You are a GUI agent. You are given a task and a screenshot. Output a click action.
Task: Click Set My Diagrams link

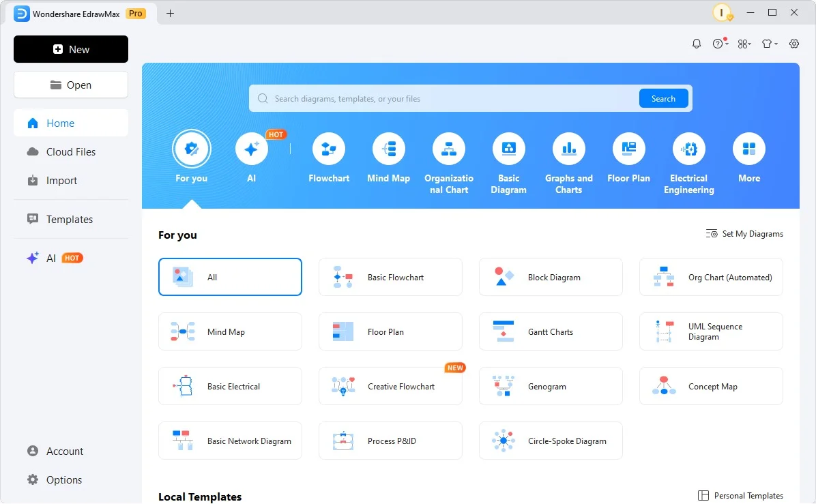click(744, 234)
